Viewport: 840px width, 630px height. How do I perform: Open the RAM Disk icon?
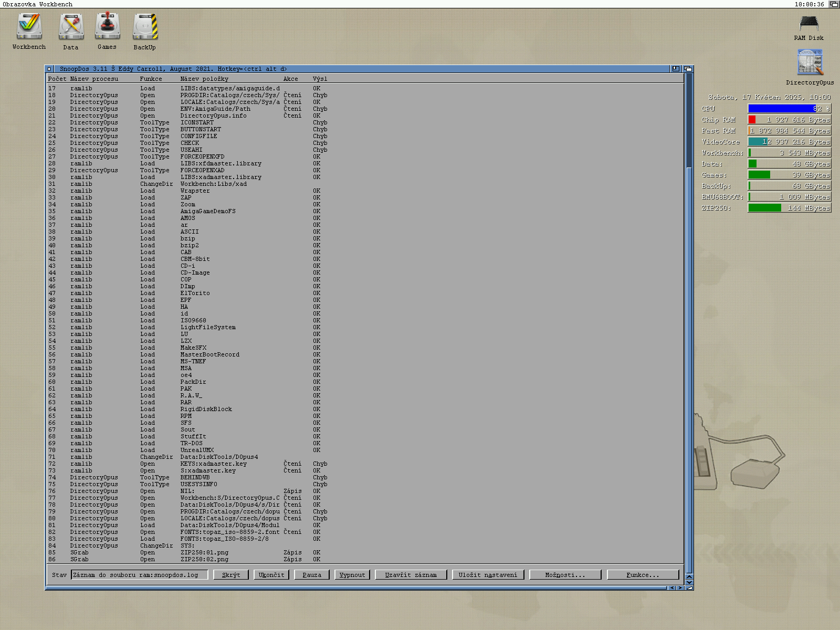(x=808, y=24)
